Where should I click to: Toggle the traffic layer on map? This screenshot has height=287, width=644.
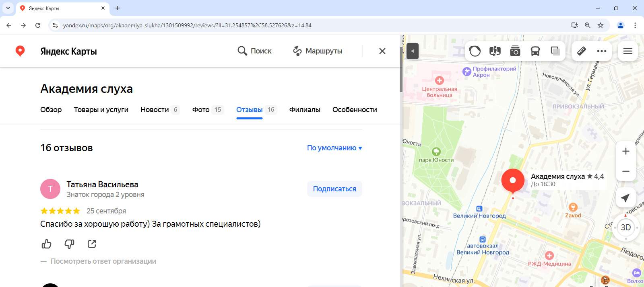[x=475, y=51]
